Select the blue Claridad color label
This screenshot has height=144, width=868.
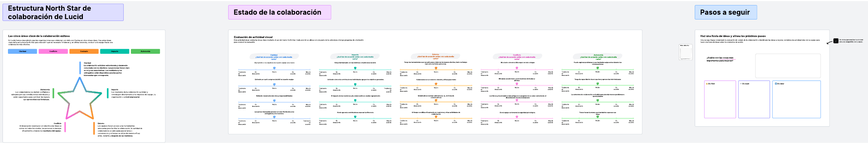[x=22, y=51]
